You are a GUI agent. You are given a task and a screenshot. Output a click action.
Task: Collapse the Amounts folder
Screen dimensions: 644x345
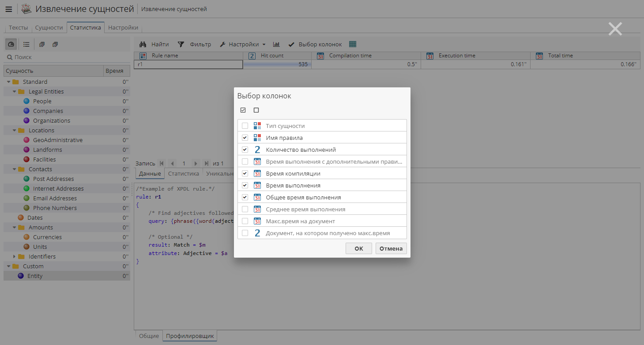(14, 227)
